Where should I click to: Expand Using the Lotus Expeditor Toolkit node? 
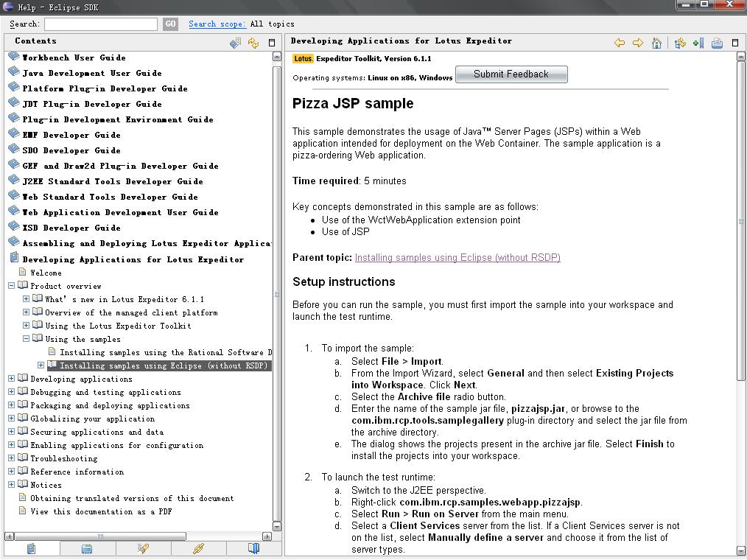coord(27,326)
